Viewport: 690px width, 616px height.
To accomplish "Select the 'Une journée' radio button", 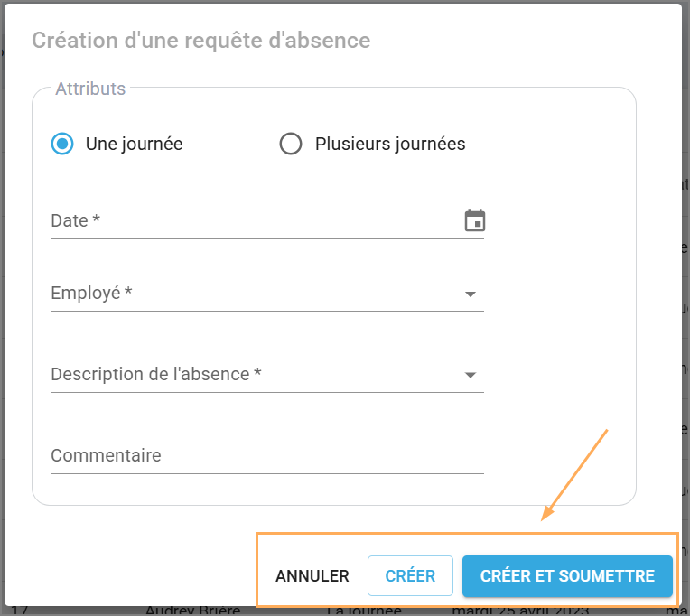I will pos(62,144).
